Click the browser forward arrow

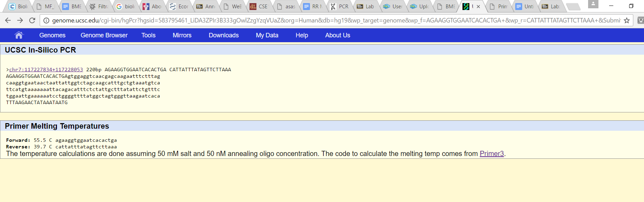pos(20,20)
